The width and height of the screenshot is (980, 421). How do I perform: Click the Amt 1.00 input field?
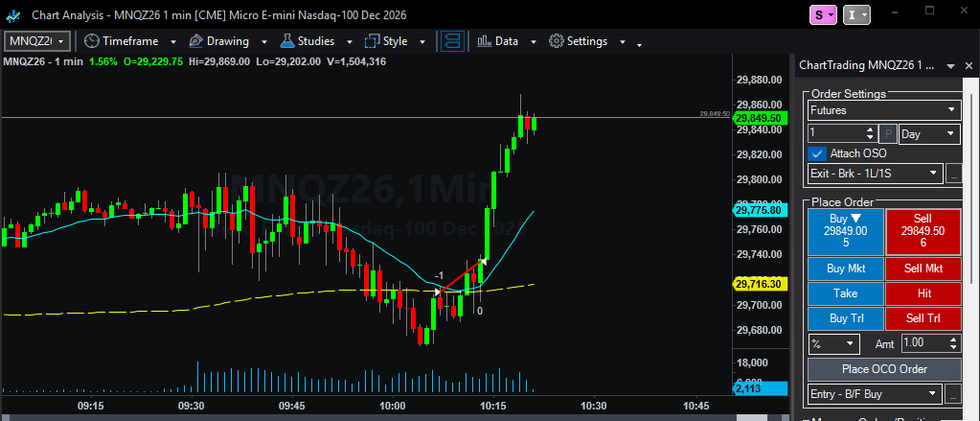(x=924, y=343)
